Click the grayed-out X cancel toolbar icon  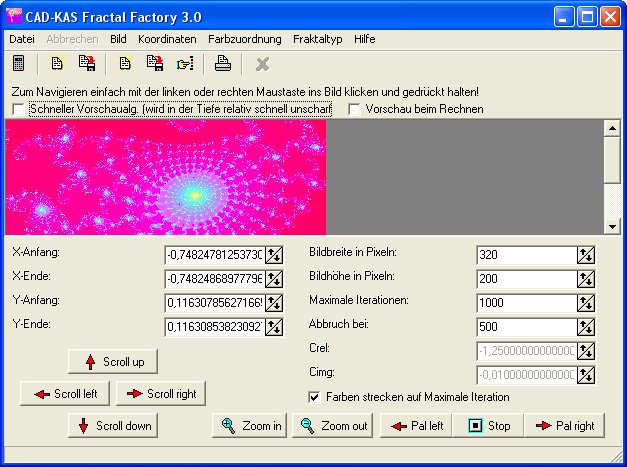click(262, 64)
